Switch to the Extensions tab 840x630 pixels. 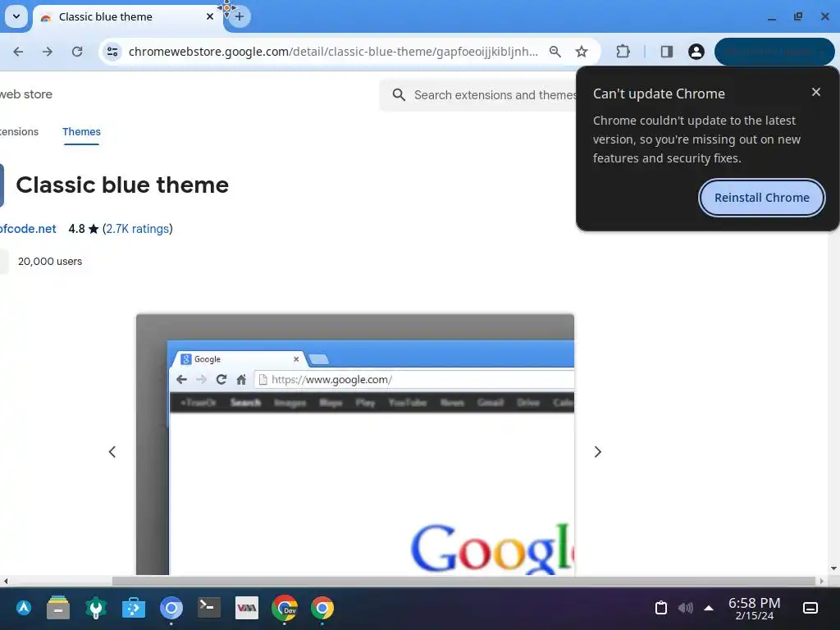[20, 132]
